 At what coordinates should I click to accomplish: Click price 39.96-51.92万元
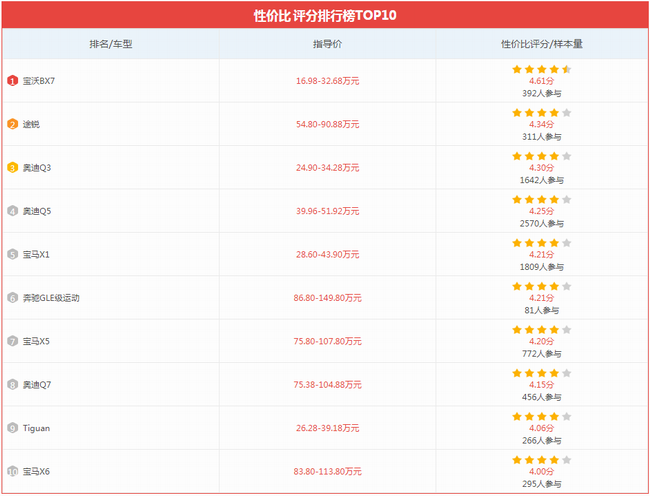tap(327, 211)
